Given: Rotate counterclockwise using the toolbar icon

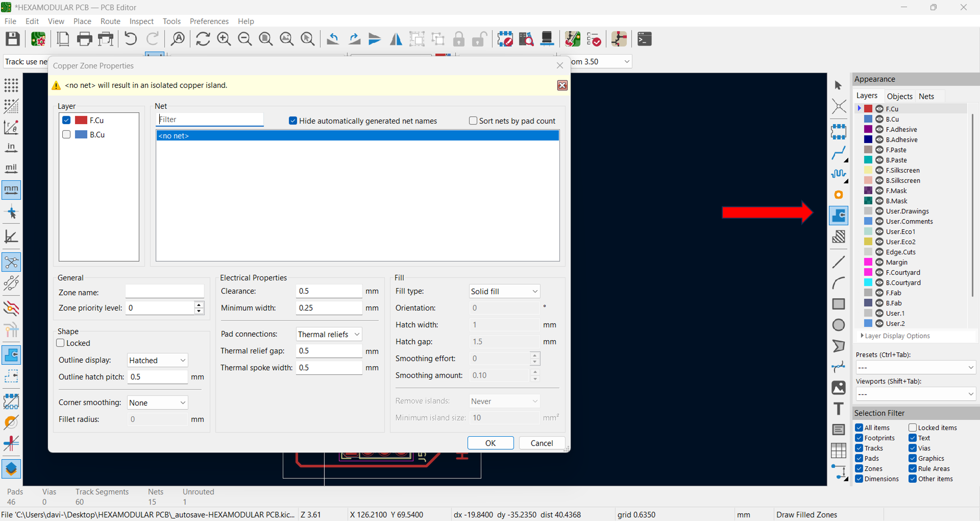Looking at the screenshot, I should click(333, 39).
